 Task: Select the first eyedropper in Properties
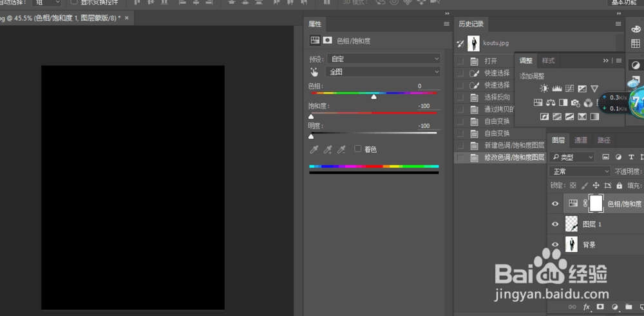tap(314, 150)
